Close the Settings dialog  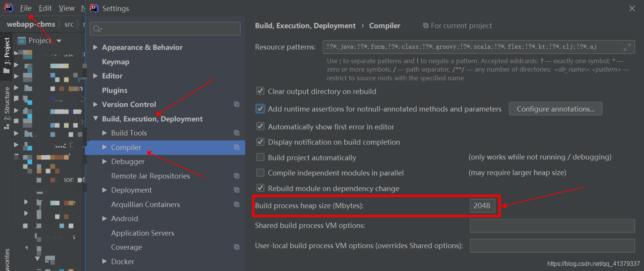632,8
